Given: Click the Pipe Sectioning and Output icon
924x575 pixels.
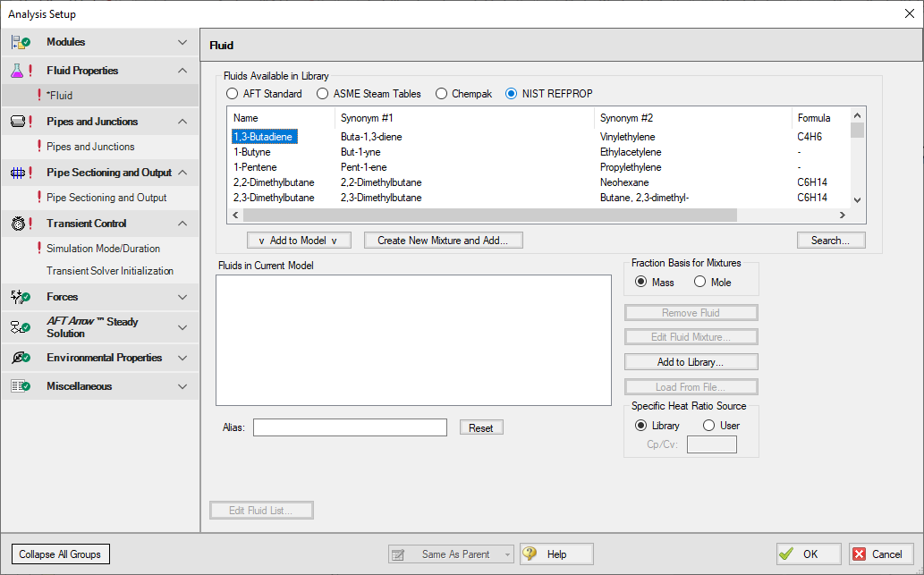Looking at the screenshot, I should (x=21, y=173).
